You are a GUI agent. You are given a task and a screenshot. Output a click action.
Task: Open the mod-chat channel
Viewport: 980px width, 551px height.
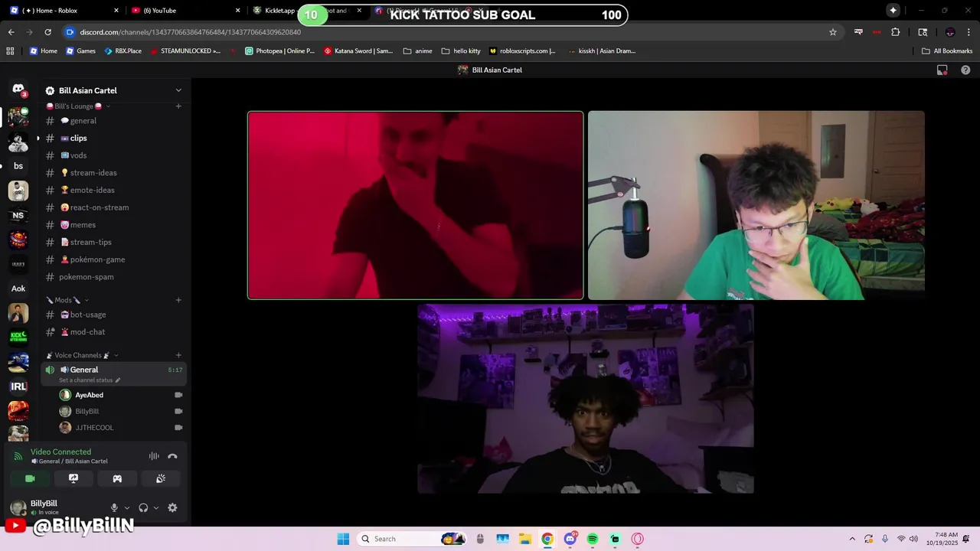point(113,332)
